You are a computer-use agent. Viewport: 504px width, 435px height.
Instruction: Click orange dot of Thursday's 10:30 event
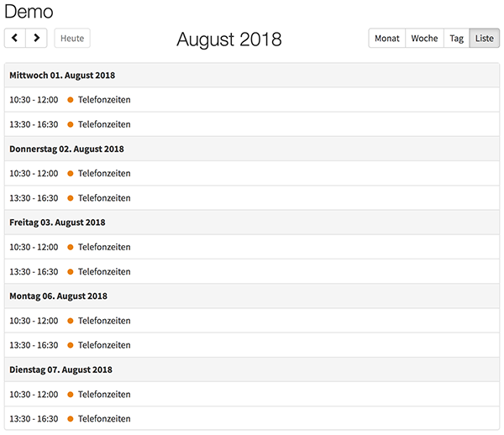point(71,174)
